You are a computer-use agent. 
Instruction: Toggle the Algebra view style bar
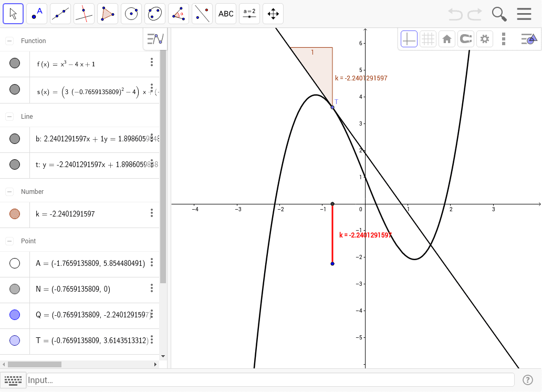tap(155, 39)
